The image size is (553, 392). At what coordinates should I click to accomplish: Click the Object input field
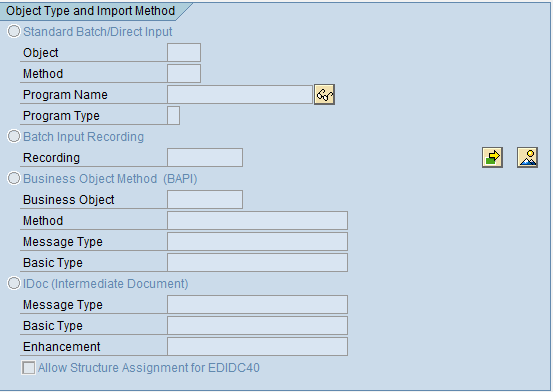tap(184, 53)
